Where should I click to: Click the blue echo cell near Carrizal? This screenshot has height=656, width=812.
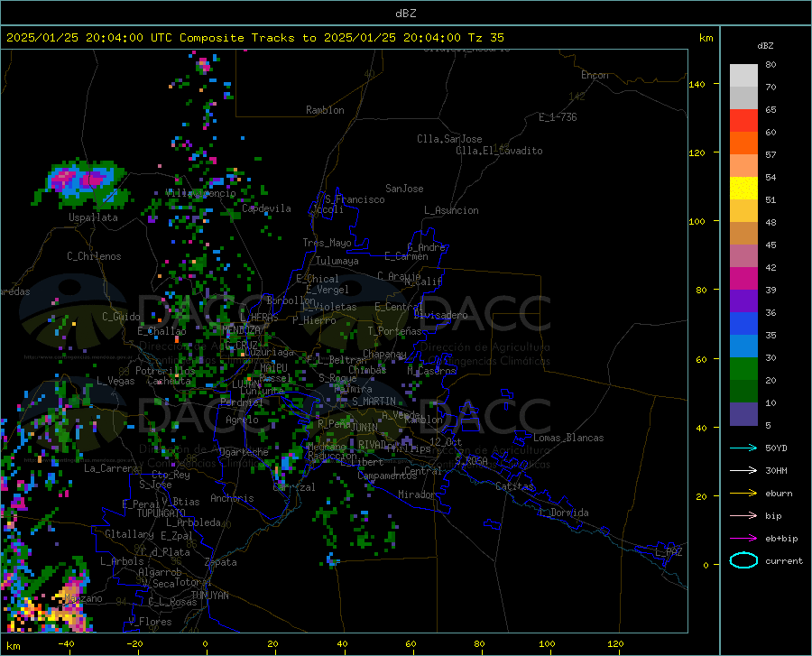(x=287, y=461)
